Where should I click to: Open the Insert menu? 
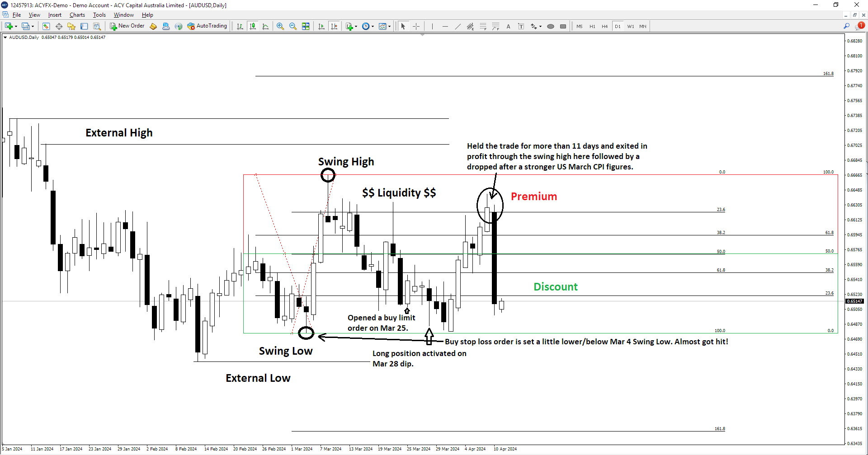click(55, 15)
